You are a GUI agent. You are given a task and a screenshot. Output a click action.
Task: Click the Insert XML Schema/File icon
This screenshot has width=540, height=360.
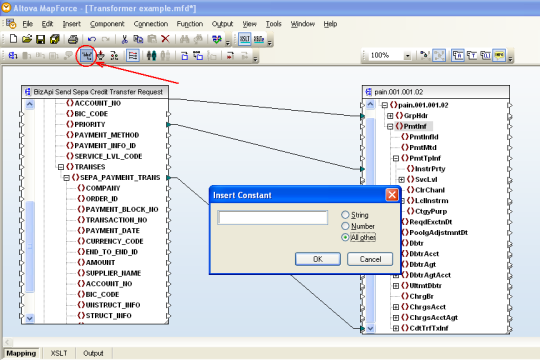point(13,55)
